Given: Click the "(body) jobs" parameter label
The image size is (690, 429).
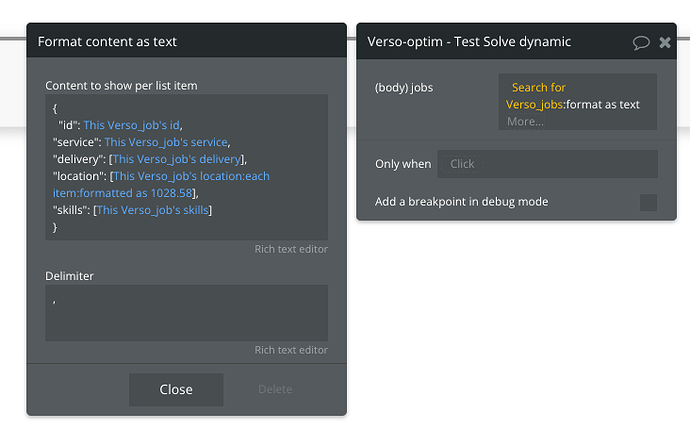Looking at the screenshot, I should (x=404, y=88).
